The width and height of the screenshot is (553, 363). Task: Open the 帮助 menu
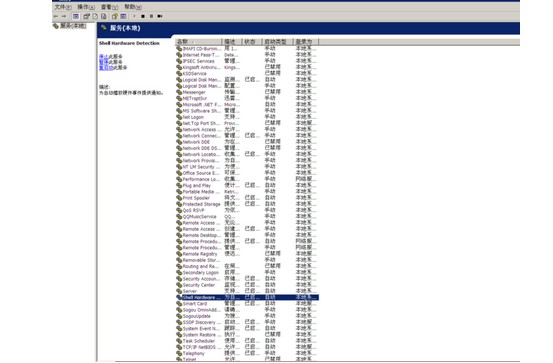(133, 7)
